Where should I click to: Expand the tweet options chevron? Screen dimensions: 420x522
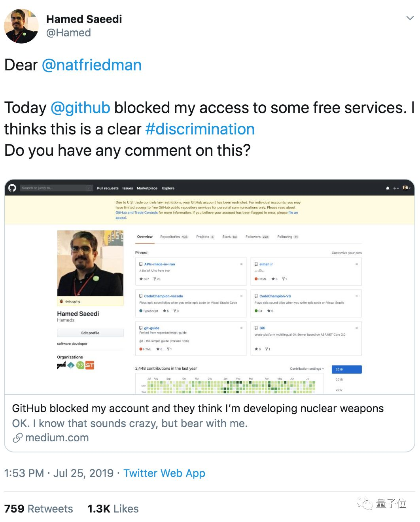click(410, 18)
